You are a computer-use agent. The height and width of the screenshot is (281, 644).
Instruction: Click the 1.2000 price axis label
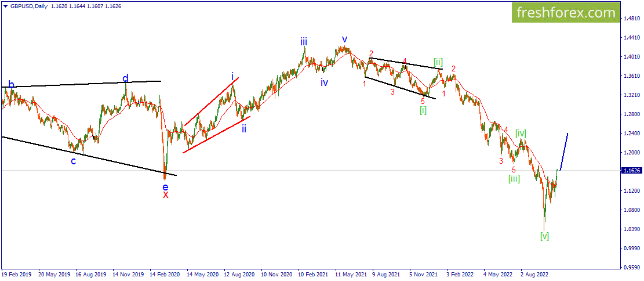coord(632,153)
